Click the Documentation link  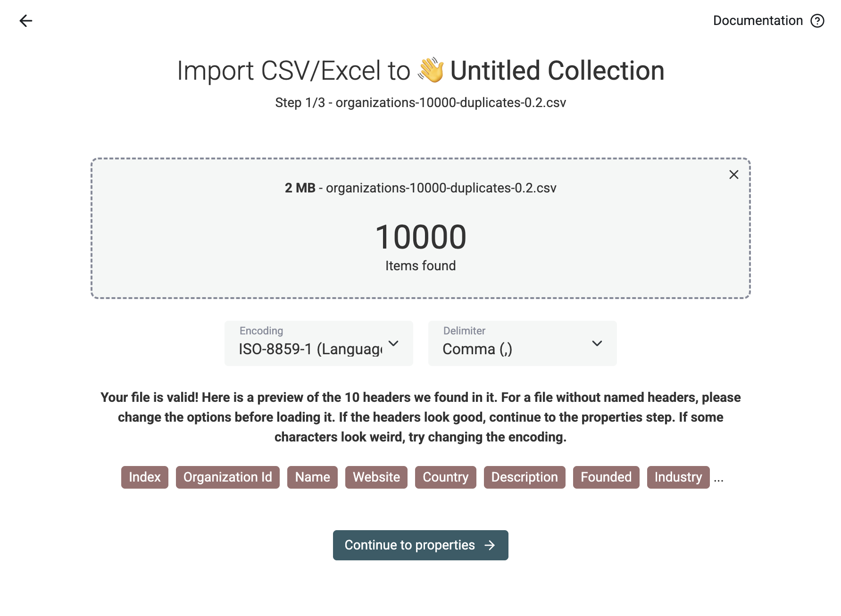(758, 21)
